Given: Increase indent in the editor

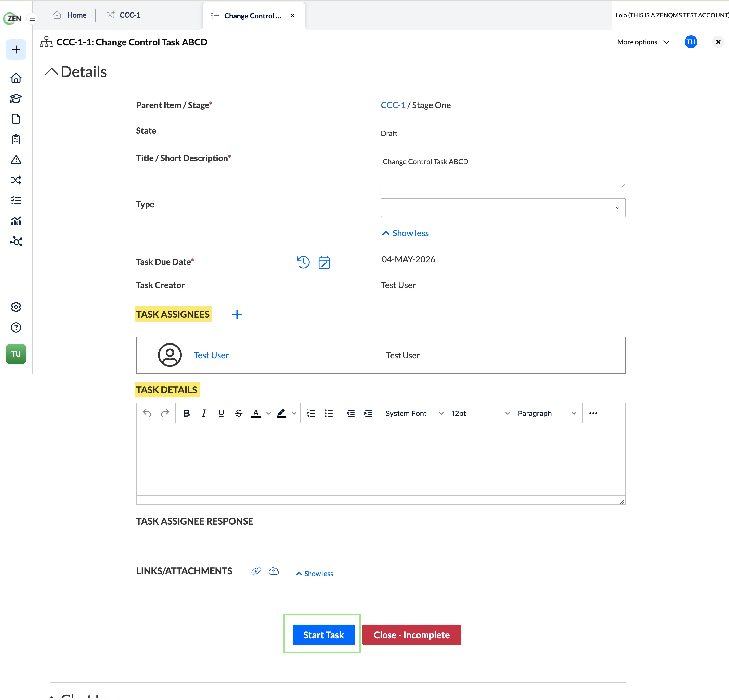Looking at the screenshot, I should tap(368, 413).
